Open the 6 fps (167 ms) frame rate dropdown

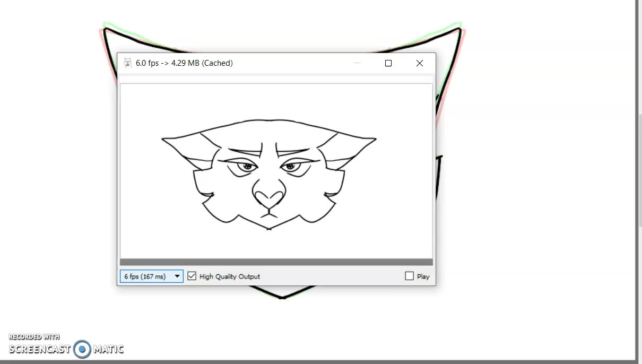coord(151,276)
